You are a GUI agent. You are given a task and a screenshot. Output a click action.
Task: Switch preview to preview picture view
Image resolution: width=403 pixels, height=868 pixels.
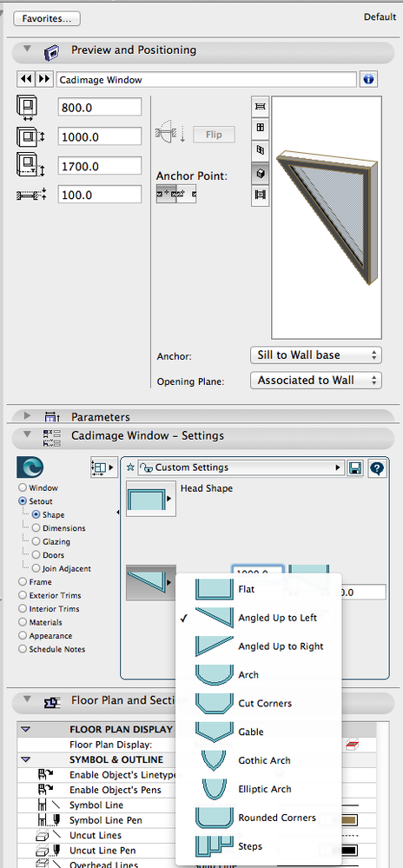[261, 195]
